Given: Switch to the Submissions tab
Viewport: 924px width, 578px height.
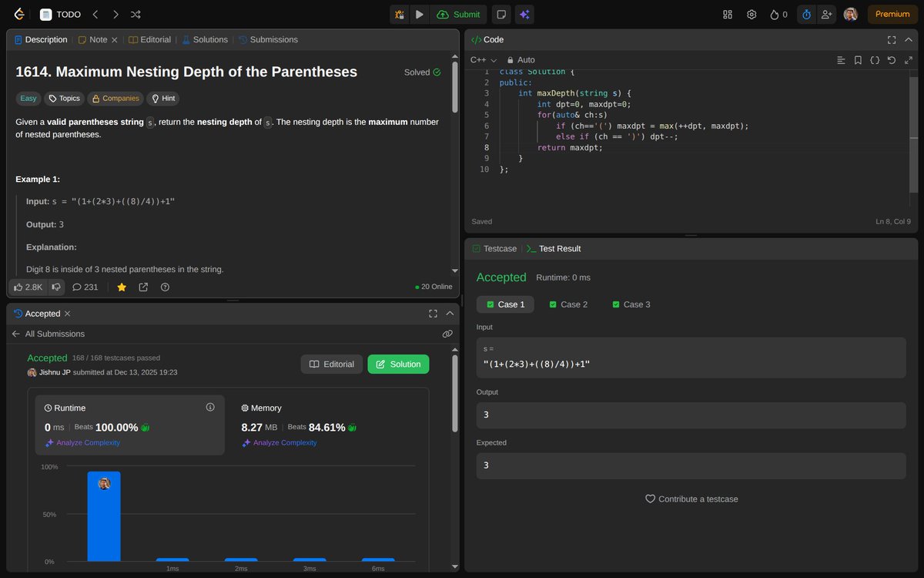Looking at the screenshot, I should coord(268,39).
